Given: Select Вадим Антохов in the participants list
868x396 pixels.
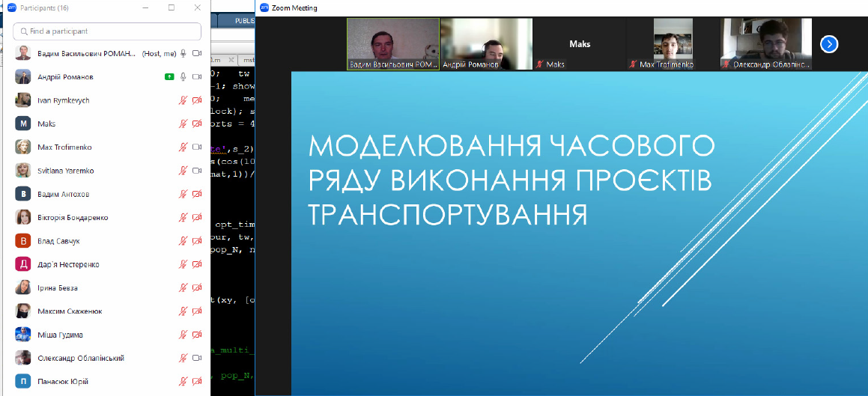Looking at the screenshot, I should [64, 195].
